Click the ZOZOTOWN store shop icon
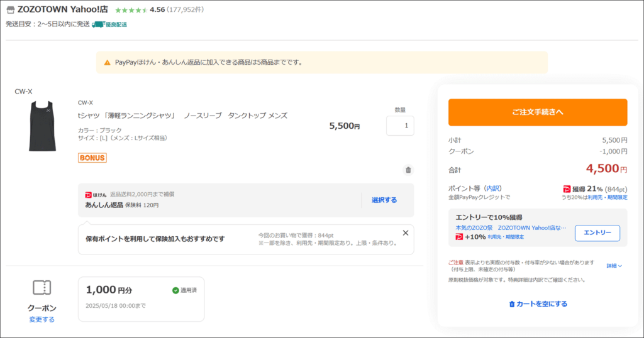 pos(11,10)
